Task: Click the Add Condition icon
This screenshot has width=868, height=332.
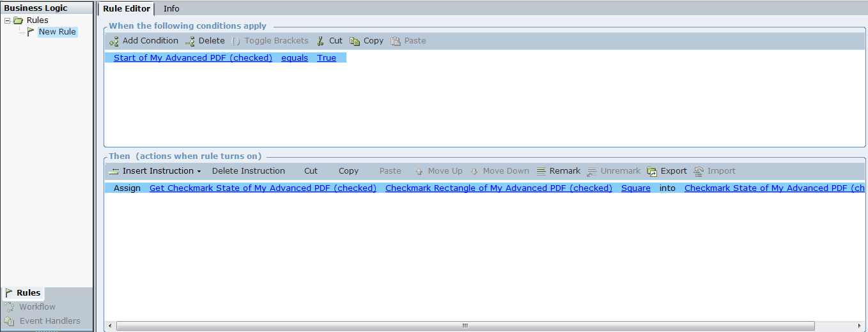Action: coord(114,41)
